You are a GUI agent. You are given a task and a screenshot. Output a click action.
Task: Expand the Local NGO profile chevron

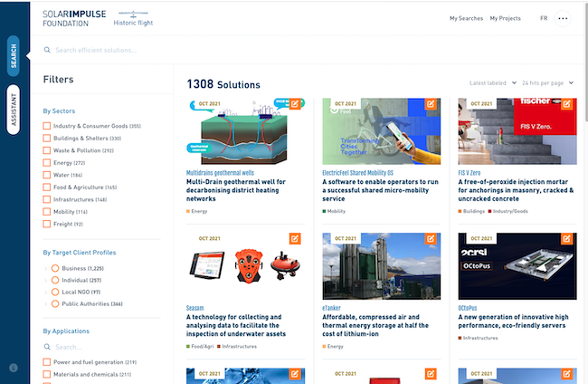tap(46, 292)
